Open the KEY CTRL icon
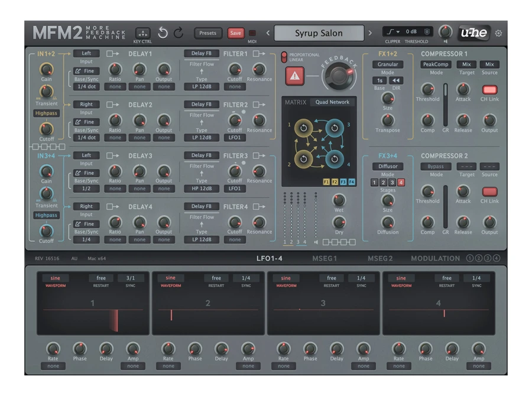Screen dimensions: 532x396 [143, 33]
